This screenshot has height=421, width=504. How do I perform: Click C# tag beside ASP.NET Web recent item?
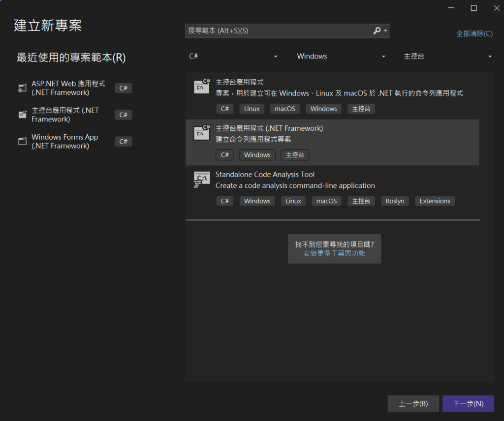point(124,88)
